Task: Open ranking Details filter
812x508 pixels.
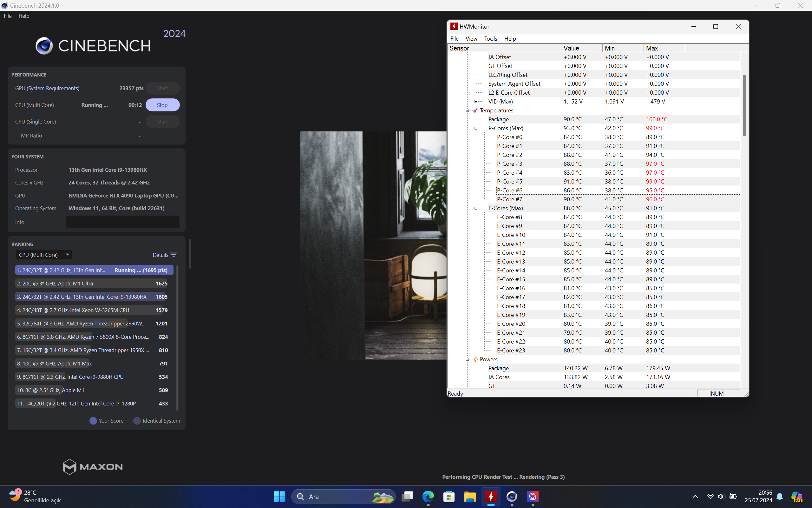Action: click(164, 255)
